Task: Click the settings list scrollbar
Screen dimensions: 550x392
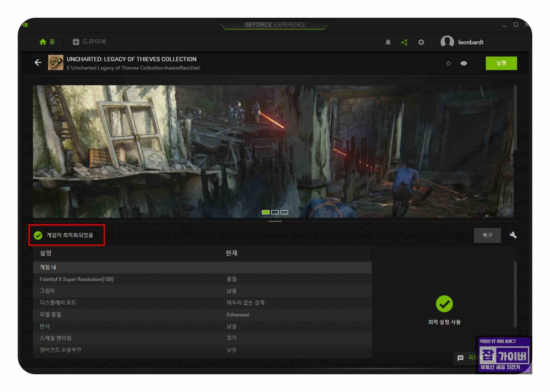Action: (x=515, y=294)
